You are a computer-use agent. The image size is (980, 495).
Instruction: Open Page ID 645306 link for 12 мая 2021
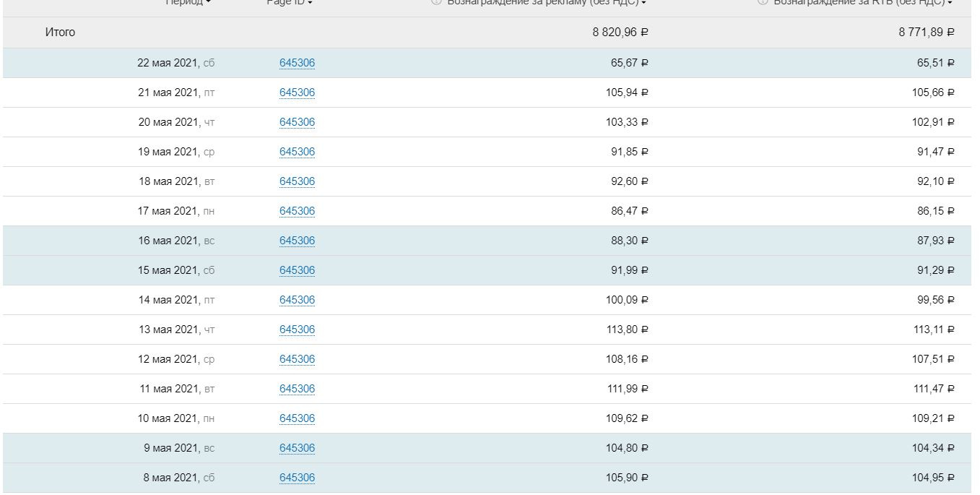pos(297,359)
